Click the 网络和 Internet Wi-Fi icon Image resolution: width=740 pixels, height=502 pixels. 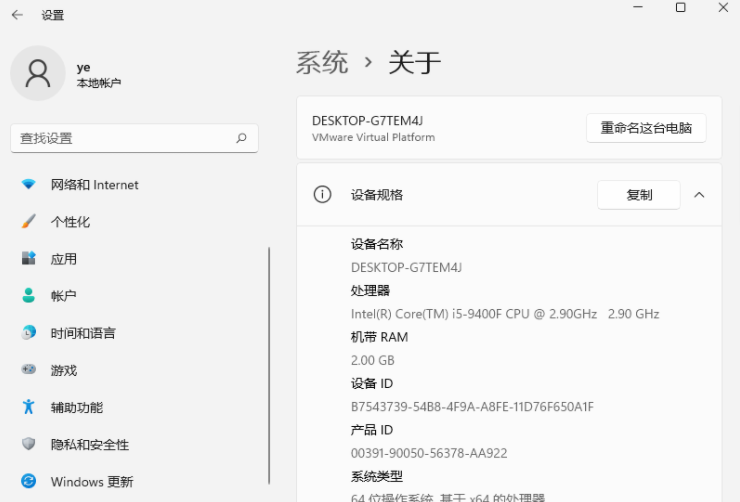pos(29,185)
